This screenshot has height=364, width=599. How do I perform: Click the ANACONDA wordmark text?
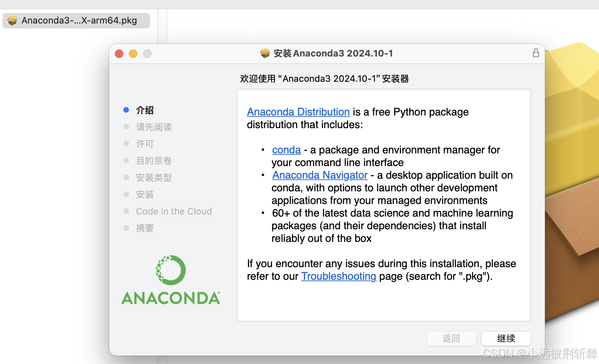[x=171, y=298]
